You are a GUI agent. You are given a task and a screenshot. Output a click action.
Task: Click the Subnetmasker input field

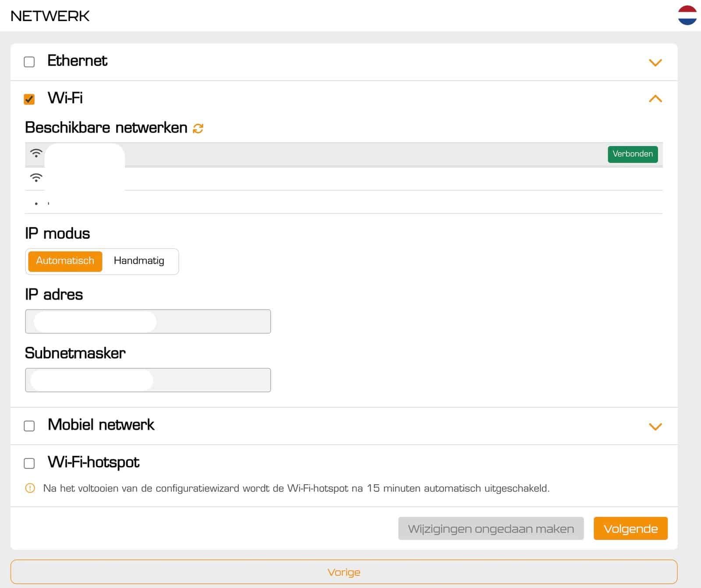tap(148, 380)
